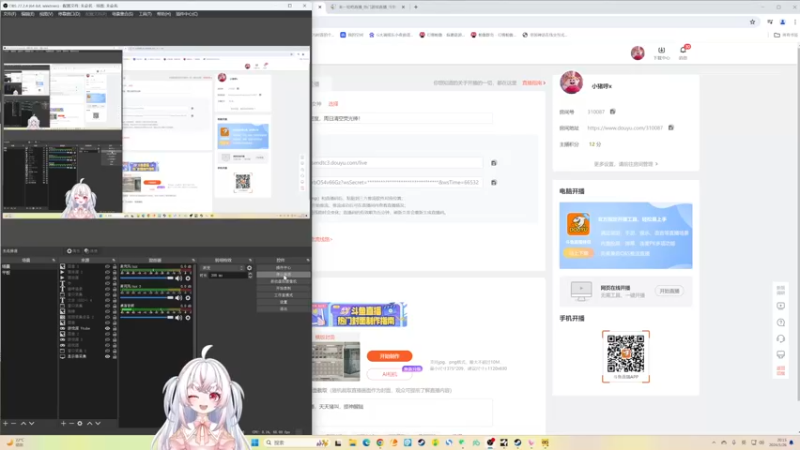Move scene up in OBS Scenes dock
The width and height of the screenshot is (800, 450).
[23, 423]
